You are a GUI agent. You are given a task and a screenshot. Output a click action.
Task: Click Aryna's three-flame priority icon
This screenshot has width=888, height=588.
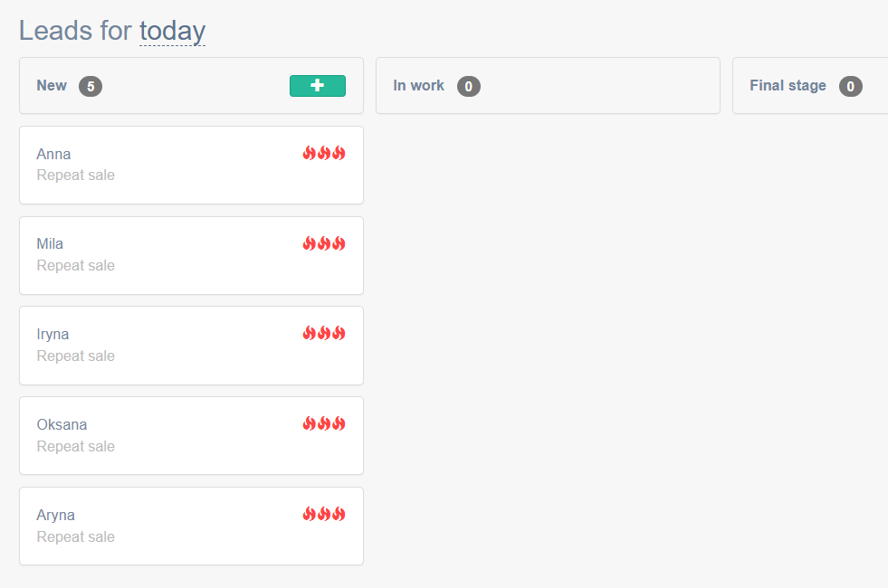tap(324, 514)
